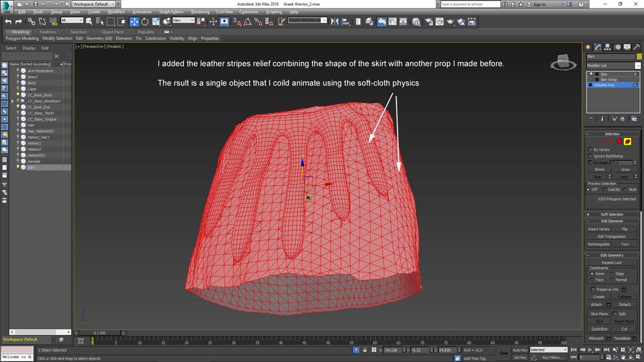The width and height of the screenshot is (644, 362).
Task: Open the Key mode Selected dropdown
Action: click(x=548, y=350)
